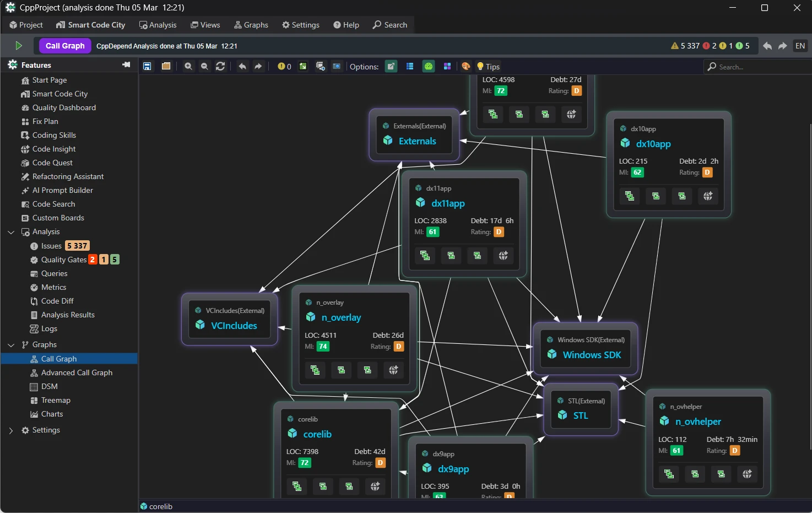Toggle the first green Options icon

[391, 66]
